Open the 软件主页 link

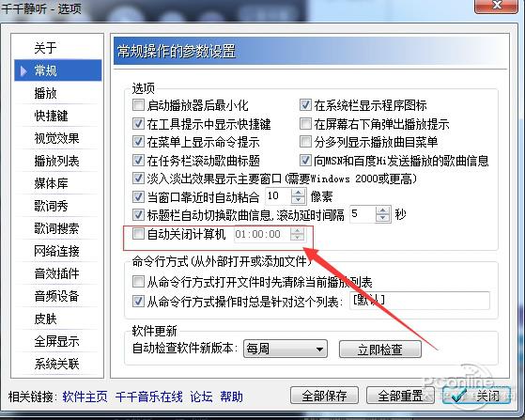(85, 397)
